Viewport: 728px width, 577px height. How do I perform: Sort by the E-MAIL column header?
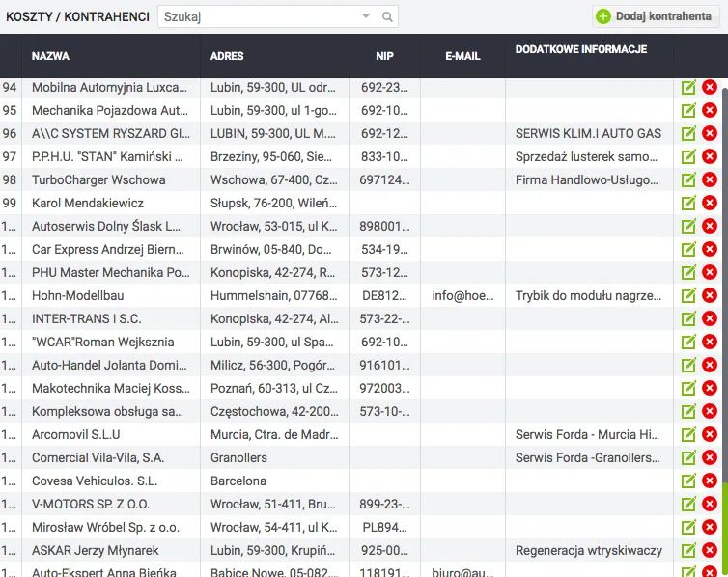(462, 56)
